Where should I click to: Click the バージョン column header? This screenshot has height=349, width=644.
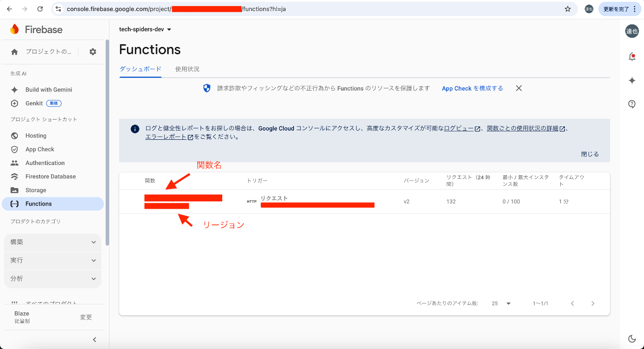coord(416,181)
